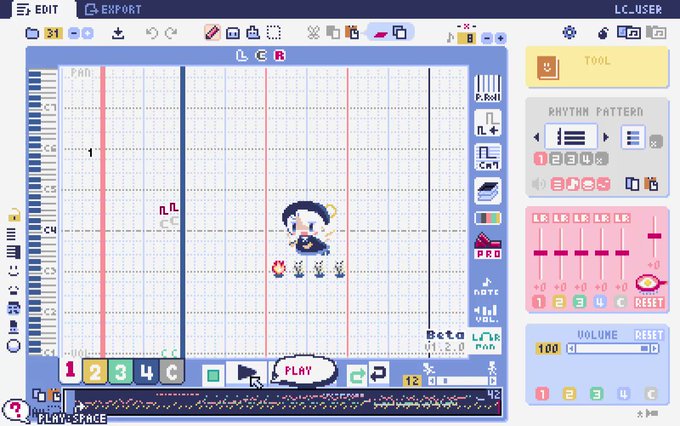Adjust the master mixer fader

pos(654,236)
